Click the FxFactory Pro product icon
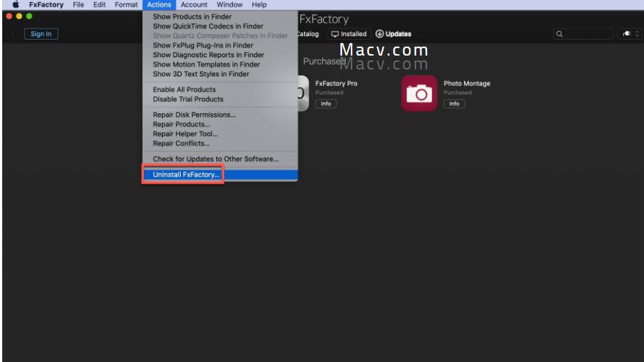This screenshot has height=362, width=644. (303, 93)
